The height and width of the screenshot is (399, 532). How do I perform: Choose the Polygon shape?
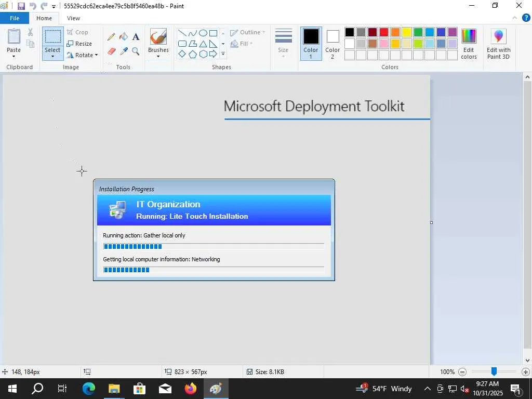pos(193,44)
